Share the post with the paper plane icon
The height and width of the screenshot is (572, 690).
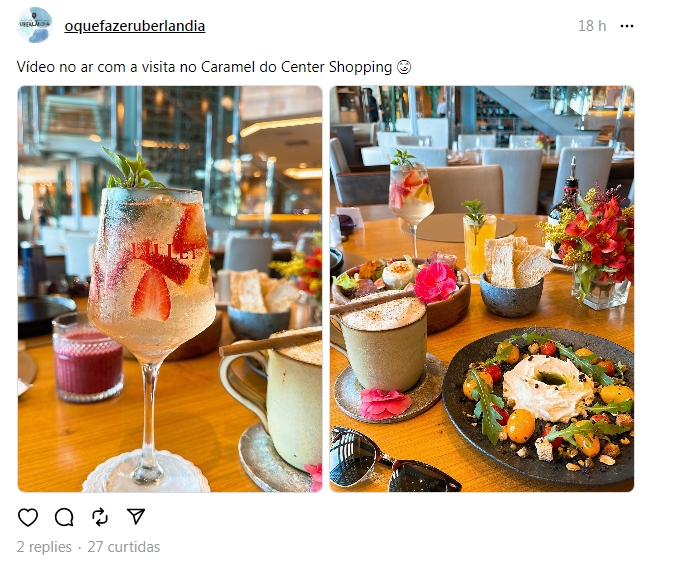coord(136,517)
